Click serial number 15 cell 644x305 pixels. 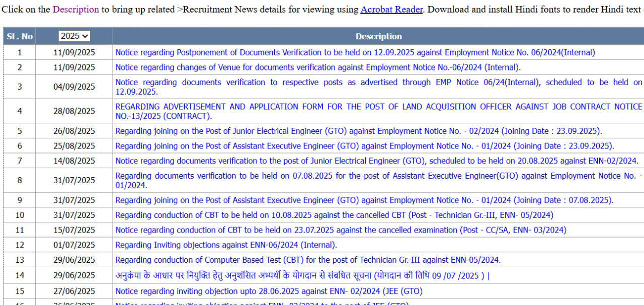20,291
